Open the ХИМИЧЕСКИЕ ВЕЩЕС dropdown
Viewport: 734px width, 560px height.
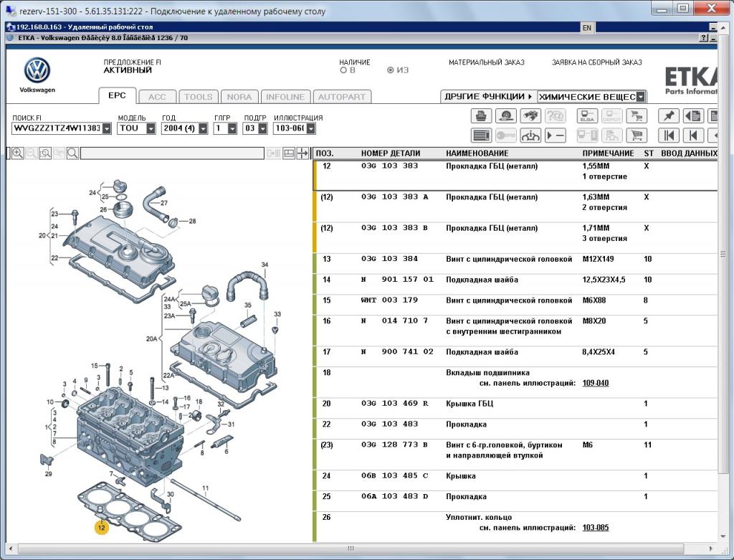pos(641,97)
